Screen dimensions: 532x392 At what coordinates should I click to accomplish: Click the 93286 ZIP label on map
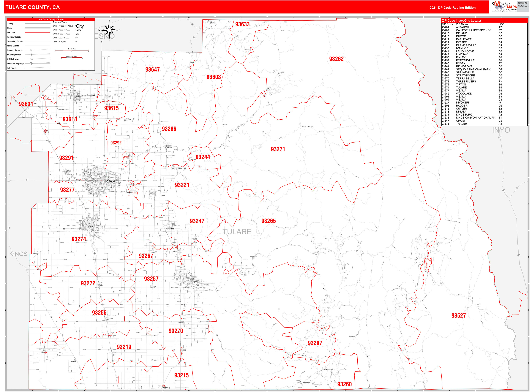click(169, 129)
